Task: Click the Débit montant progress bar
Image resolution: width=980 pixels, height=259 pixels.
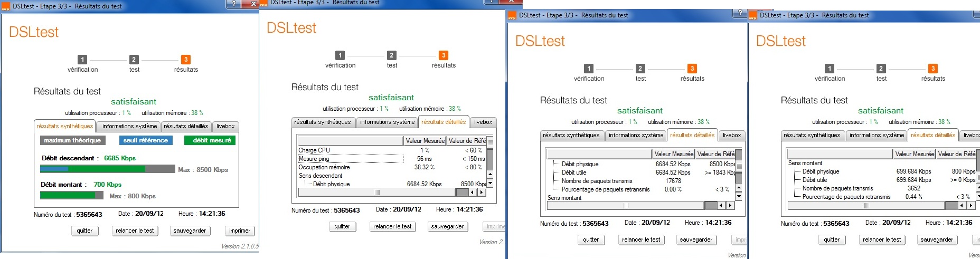Action: click(x=72, y=196)
